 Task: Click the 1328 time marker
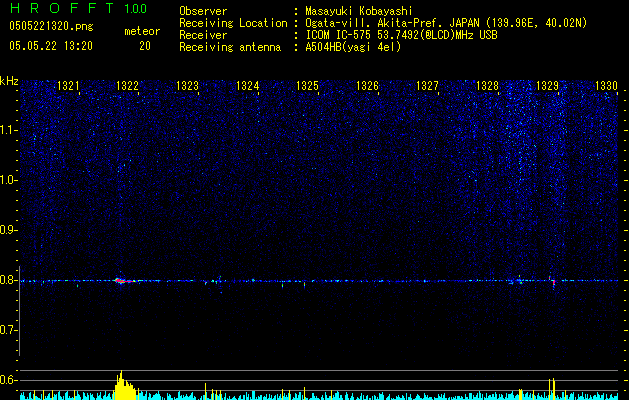pos(487,86)
